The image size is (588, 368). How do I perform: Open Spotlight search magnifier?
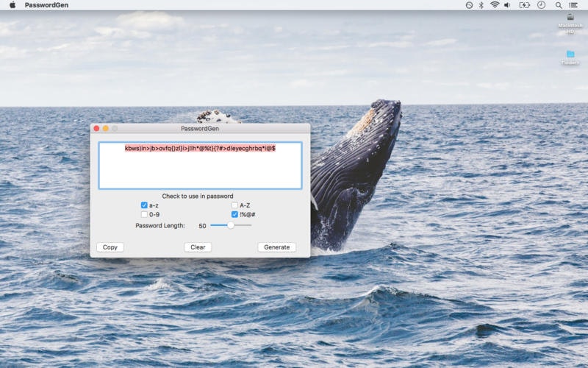pos(559,5)
